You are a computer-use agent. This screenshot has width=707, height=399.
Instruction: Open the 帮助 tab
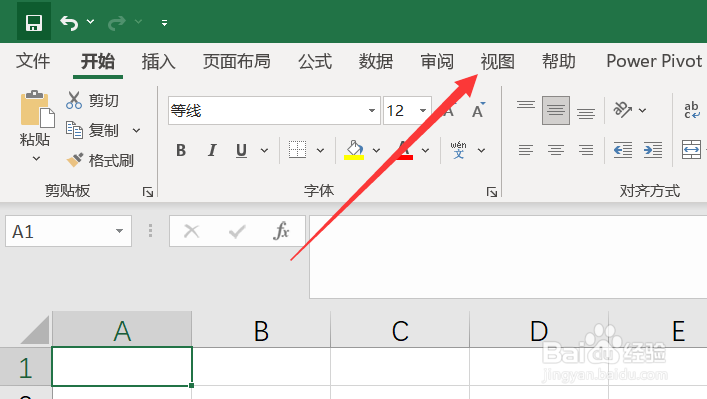559,61
